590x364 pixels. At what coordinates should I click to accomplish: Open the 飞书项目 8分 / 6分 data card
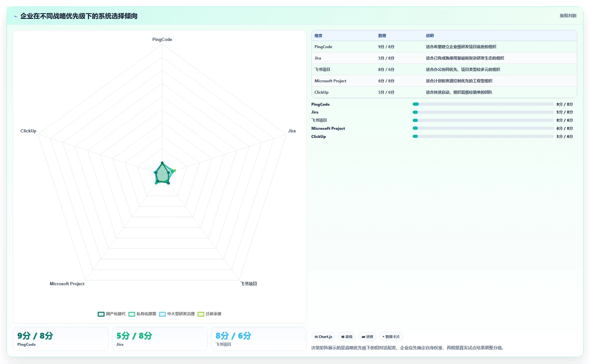(259, 339)
